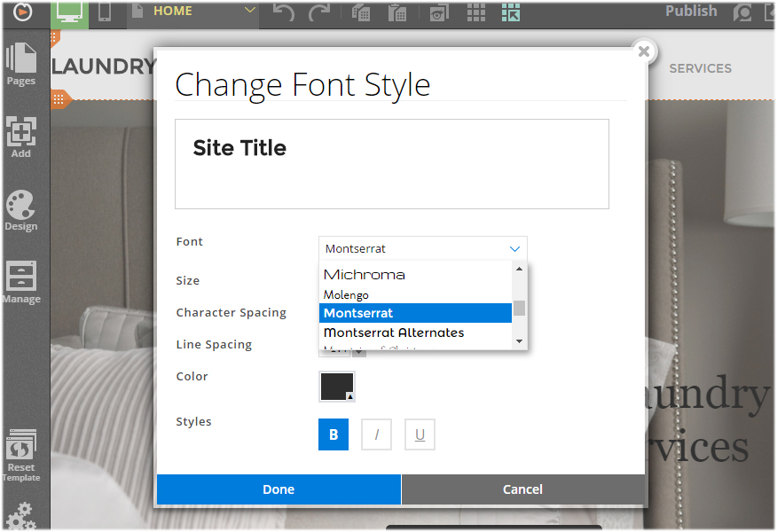
Task: Expand the HOME page dropdown
Action: [249, 12]
